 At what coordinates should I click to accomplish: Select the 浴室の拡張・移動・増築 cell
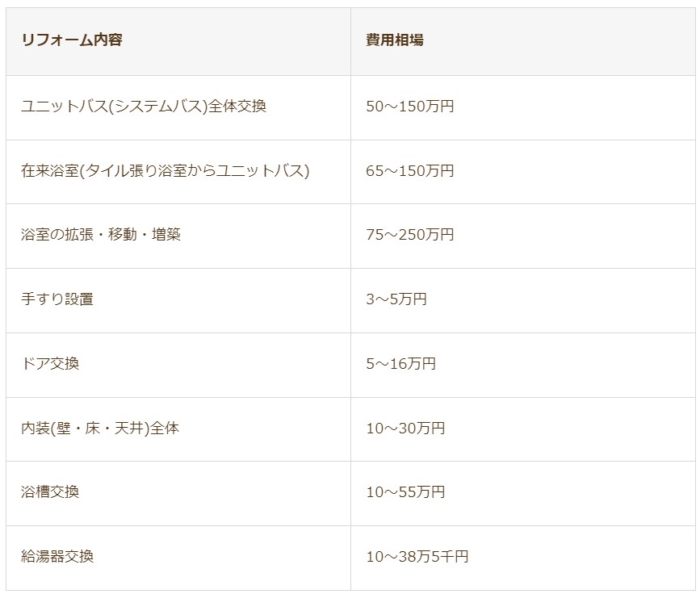[x=101, y=235]
